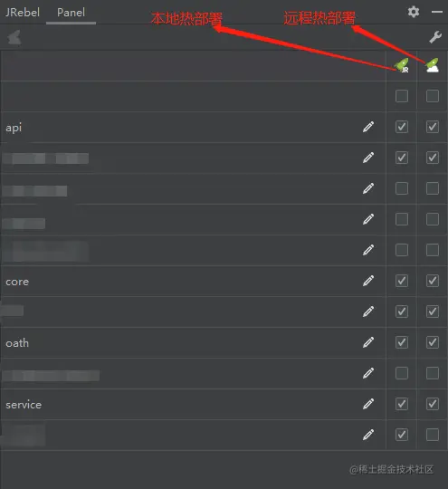The height and width of the screenshot is (489, 448).
Task: Select the core module row
Action: [194, 281]
